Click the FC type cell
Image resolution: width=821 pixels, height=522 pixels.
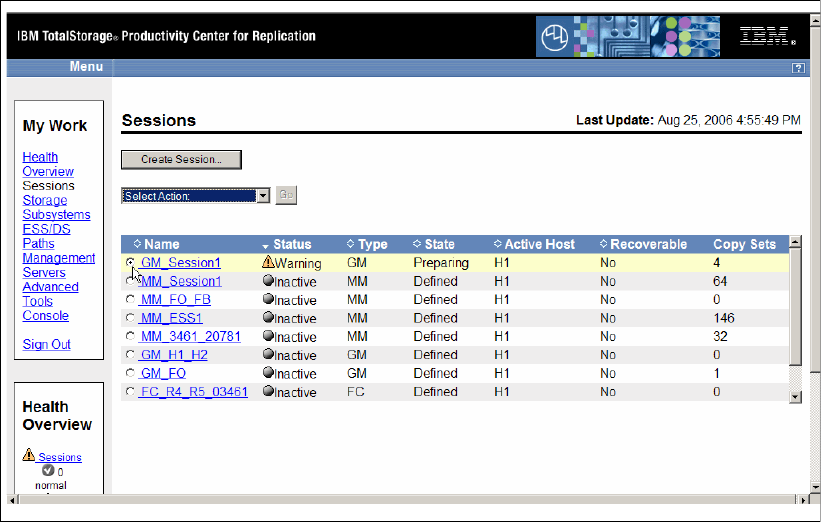pyautogui.click(x=356, y=392)
